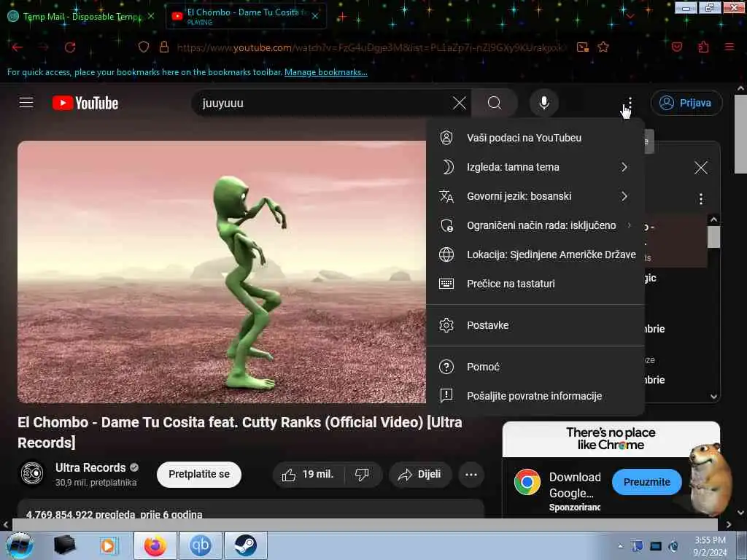Image resolution: width=747 pixels, height=560 pixels.
Task: Open the Windows Start orb
Action: (20, 545)
